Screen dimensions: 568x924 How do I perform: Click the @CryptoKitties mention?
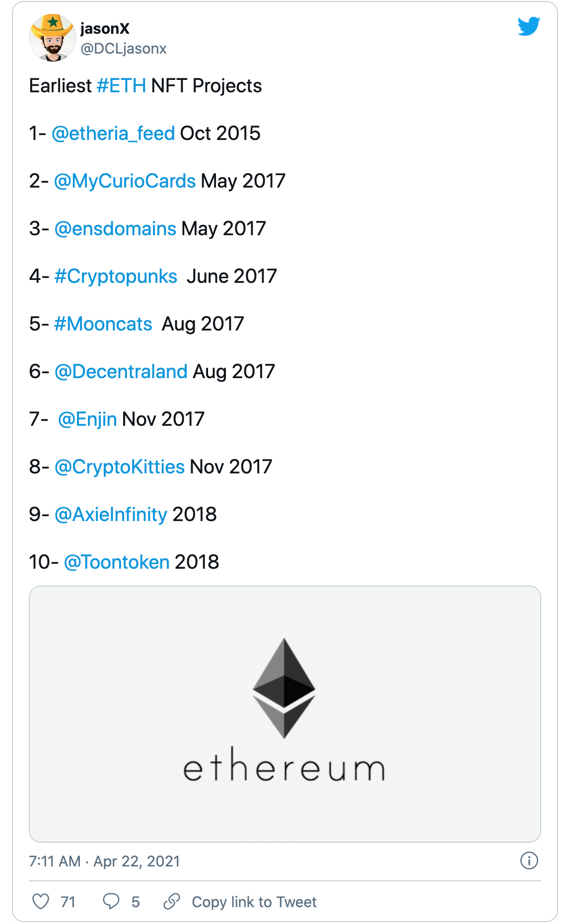point(120,467)
